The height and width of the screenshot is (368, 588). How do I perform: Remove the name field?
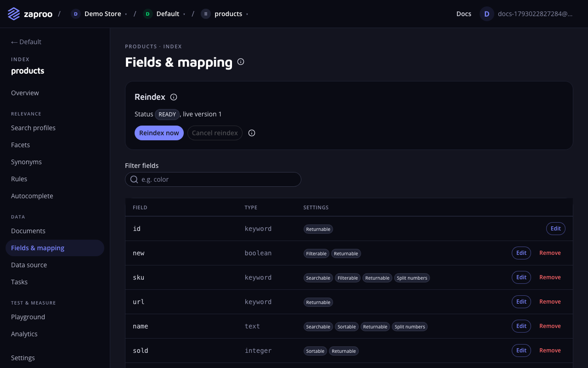click(x=550, y=326)
